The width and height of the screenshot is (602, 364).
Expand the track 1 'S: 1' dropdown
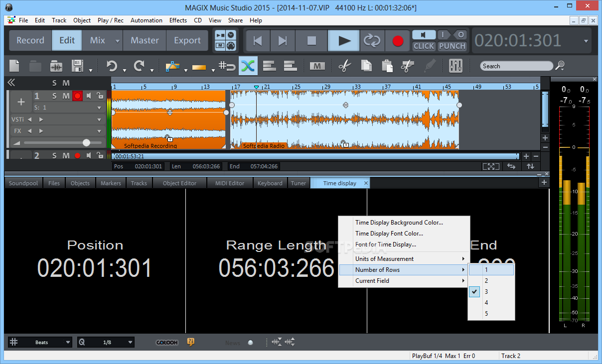coord(99,107)
